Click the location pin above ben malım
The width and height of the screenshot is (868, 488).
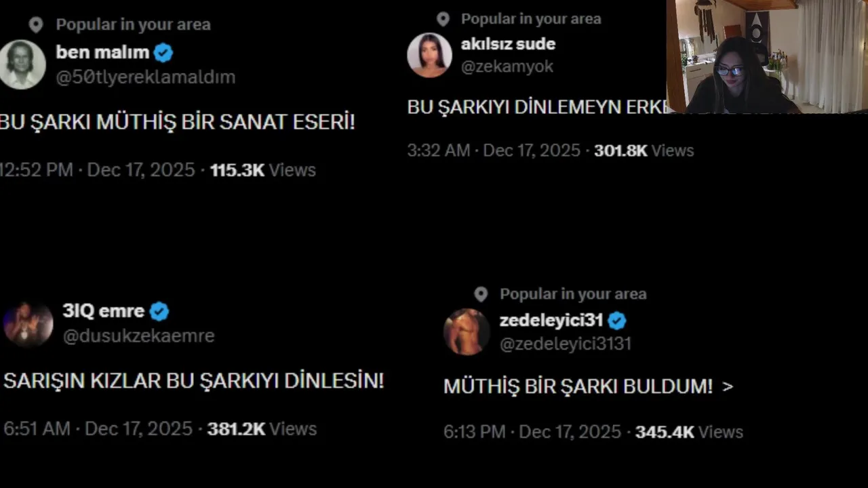pos(36,25)
